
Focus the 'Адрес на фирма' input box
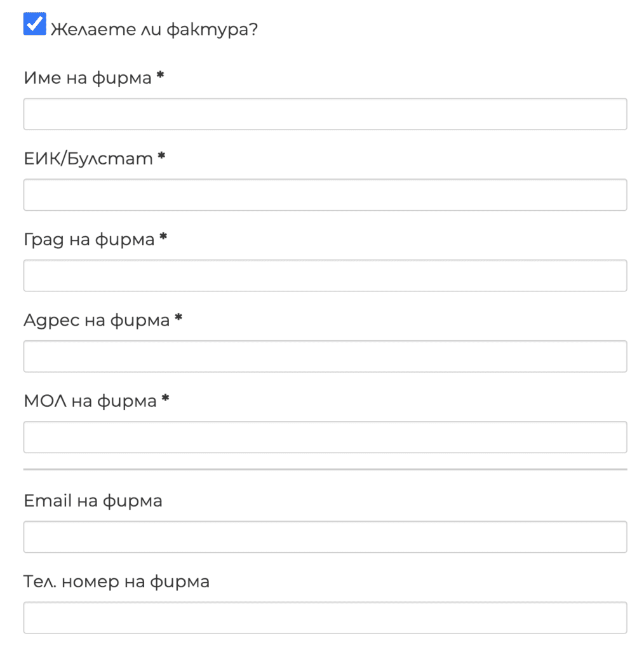click(325, 356)
